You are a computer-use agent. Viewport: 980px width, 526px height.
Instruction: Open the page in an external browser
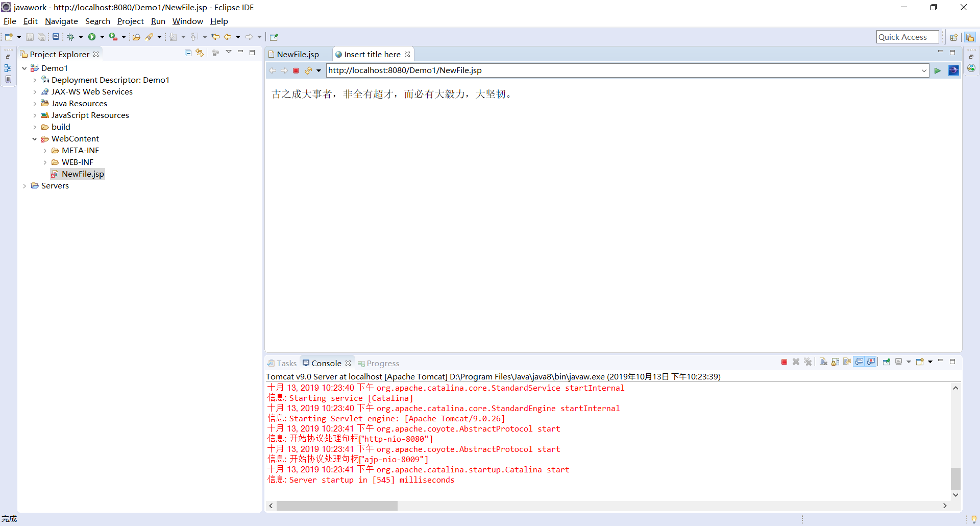pos(953,70)
